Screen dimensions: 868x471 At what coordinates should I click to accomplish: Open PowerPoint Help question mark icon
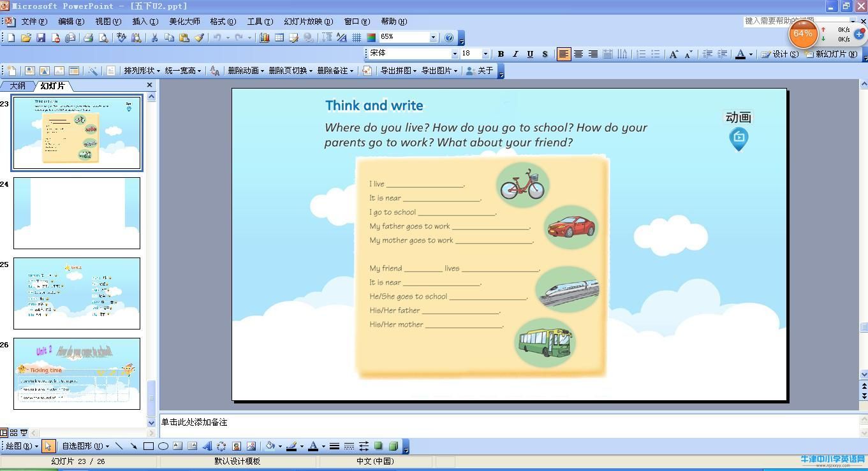point(449,38)
